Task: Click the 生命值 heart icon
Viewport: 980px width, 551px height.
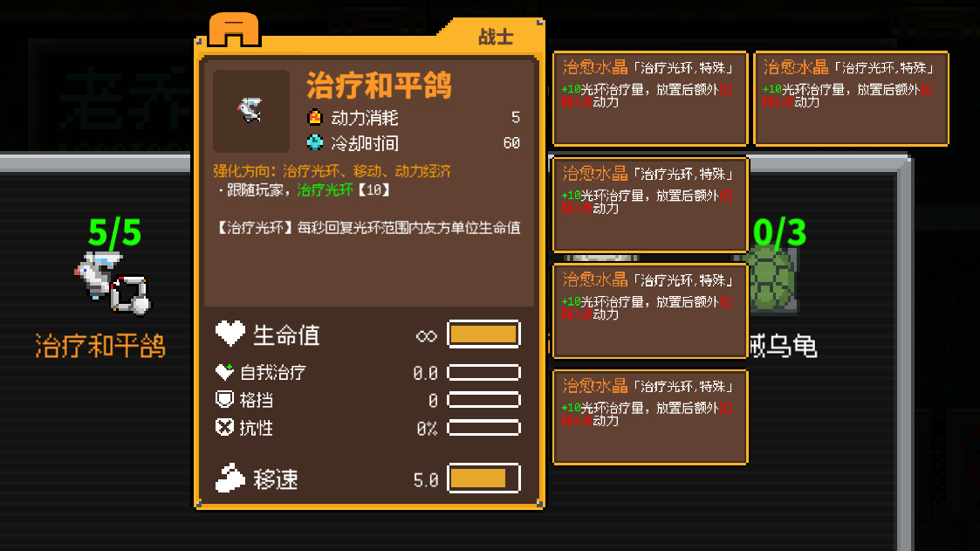Action: [x=230, y=334]
